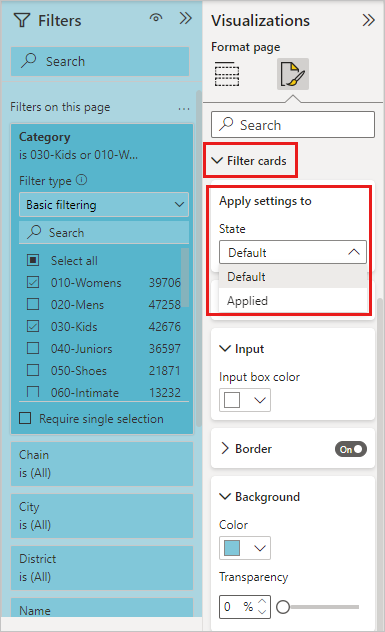Collapse the Filter cards section
This screenshot has width=385, height=632.
(x=217, y=160)
